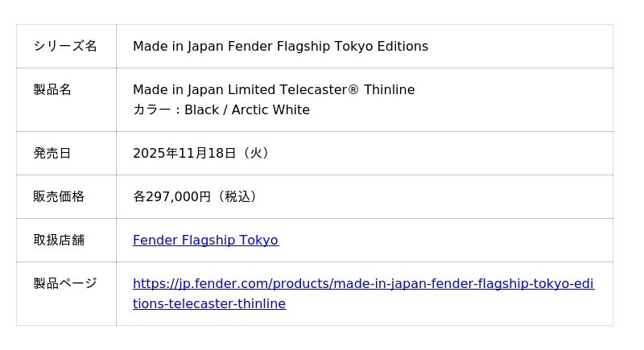The width and height of the screenshot is (644, 350).
Task: Open the Fender Flagship Tokyo store link
Action: [205, 240]
